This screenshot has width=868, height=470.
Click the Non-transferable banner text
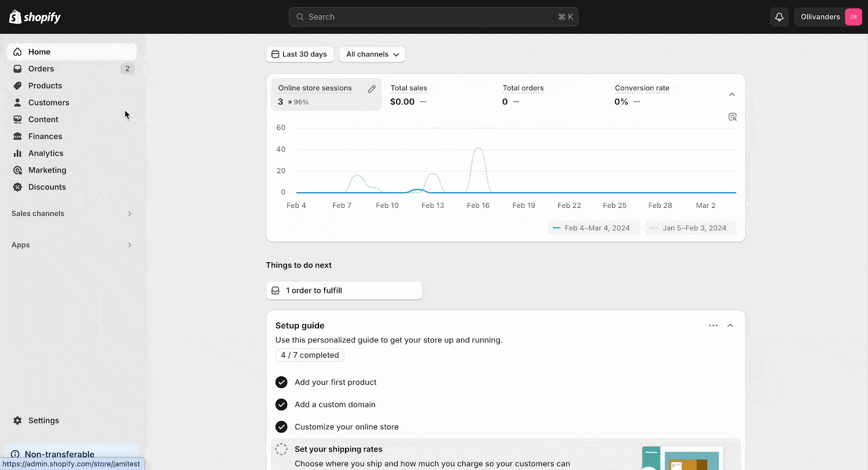tap(60, 454)
